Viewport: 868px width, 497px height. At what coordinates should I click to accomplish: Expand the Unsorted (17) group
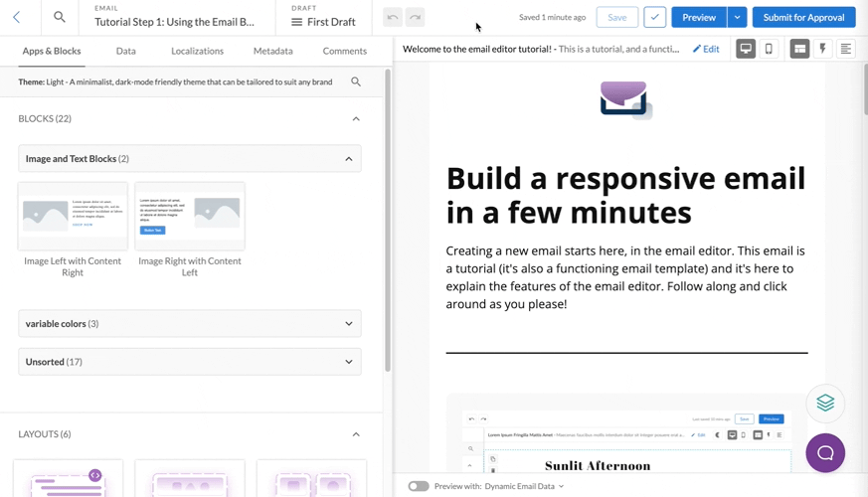tap(190, 362)
